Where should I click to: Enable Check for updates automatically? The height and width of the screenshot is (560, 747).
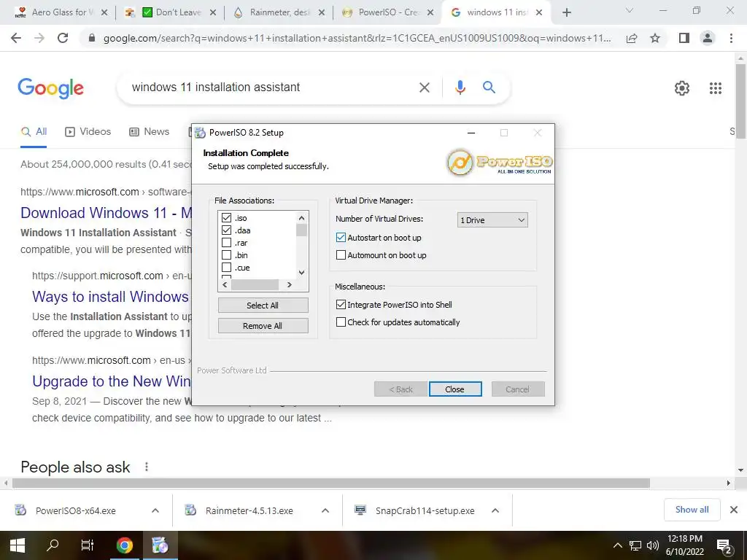[341, 322]
